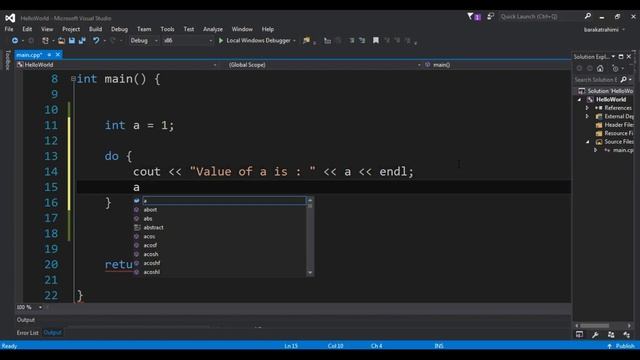Close the main.cpp editor tab

[x=58, y=54]
